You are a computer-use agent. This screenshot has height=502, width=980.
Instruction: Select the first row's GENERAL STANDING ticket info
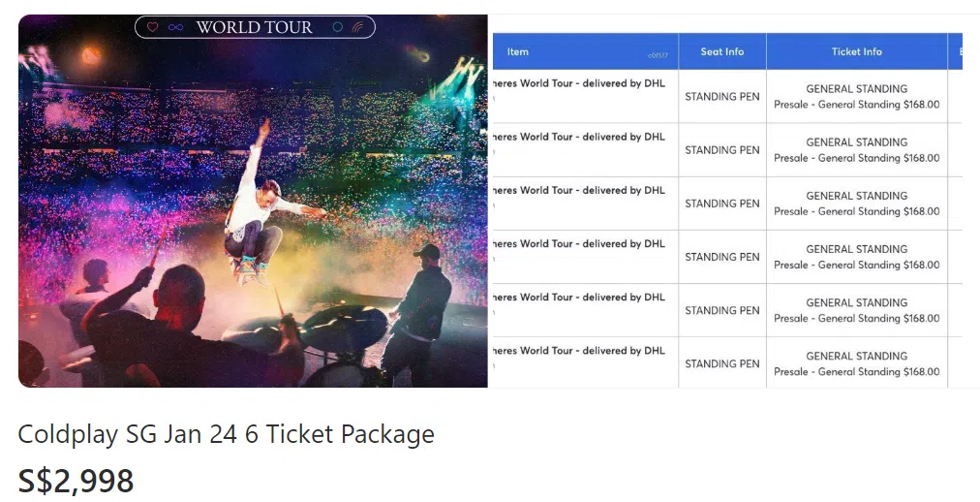click(856, 88)
